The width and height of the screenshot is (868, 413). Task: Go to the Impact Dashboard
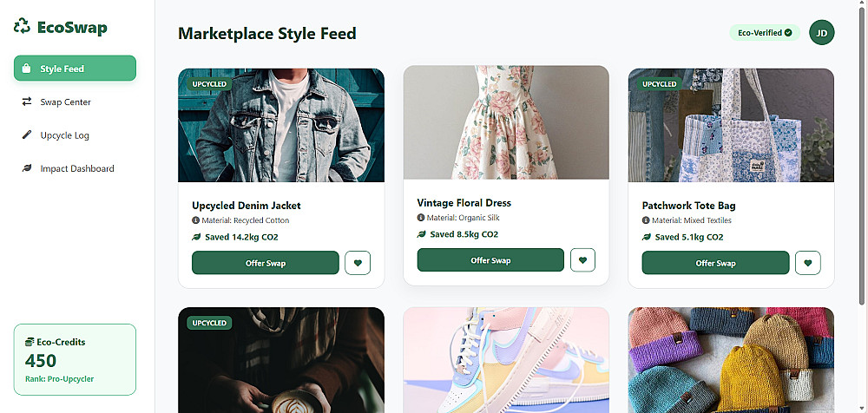point(76,168)
